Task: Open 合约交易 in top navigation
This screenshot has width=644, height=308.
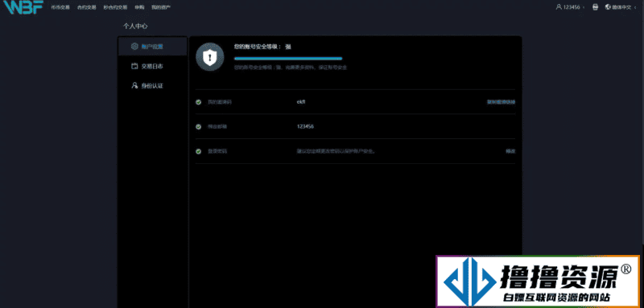Action: coord(87,7)
